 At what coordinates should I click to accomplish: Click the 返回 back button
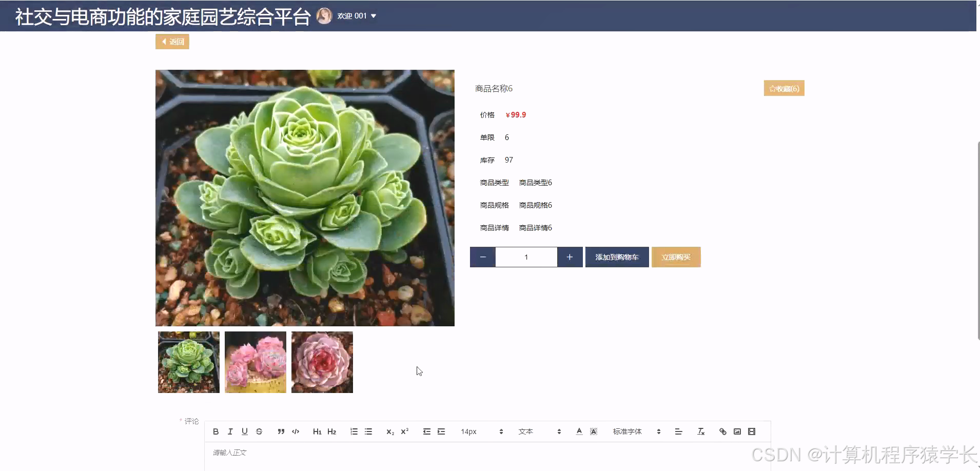pos(172,42)
